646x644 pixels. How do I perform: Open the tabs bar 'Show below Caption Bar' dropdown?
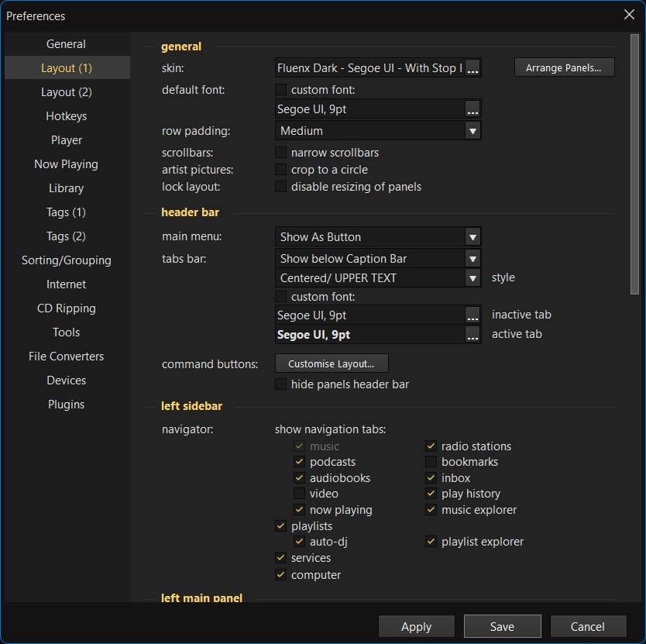472,258
